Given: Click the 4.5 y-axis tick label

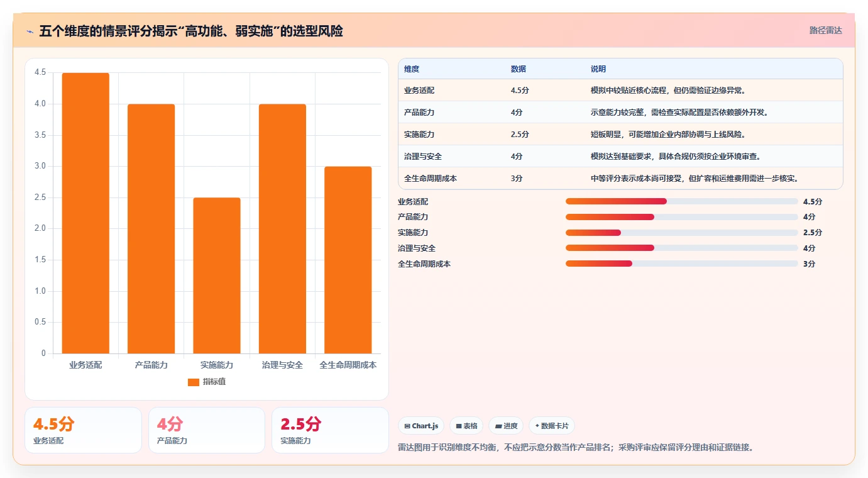Looking at the screenshot, I should (40, 73).
